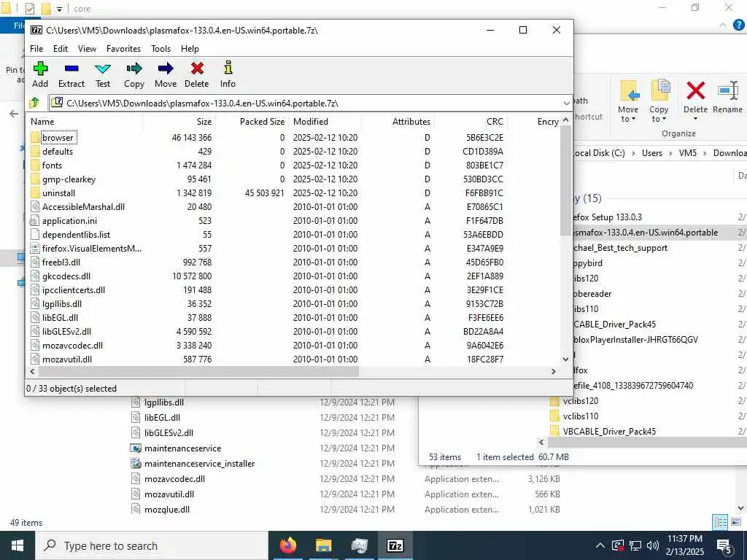Sort by the Attributes column header
Viewport: 747px width, 560px height.
click(x=398, y=122)
